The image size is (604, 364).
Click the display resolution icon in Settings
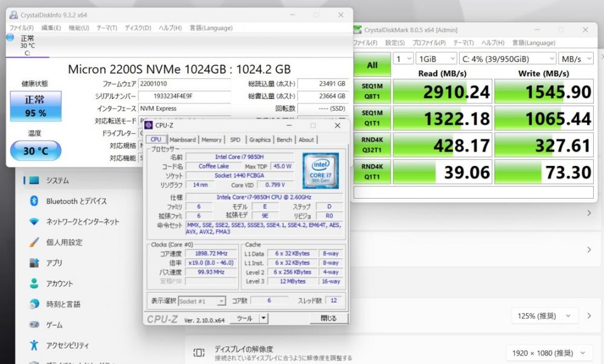199,353
